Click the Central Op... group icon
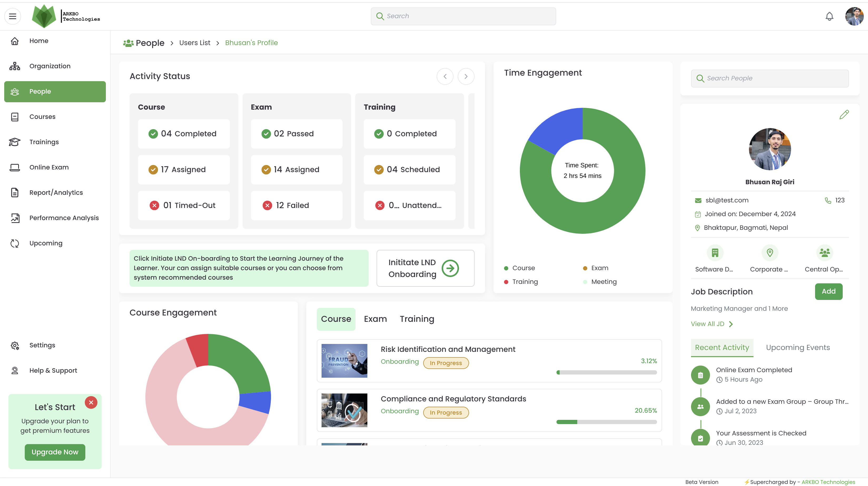The width and height of the screenshot is (868, 486). point(824,252)
